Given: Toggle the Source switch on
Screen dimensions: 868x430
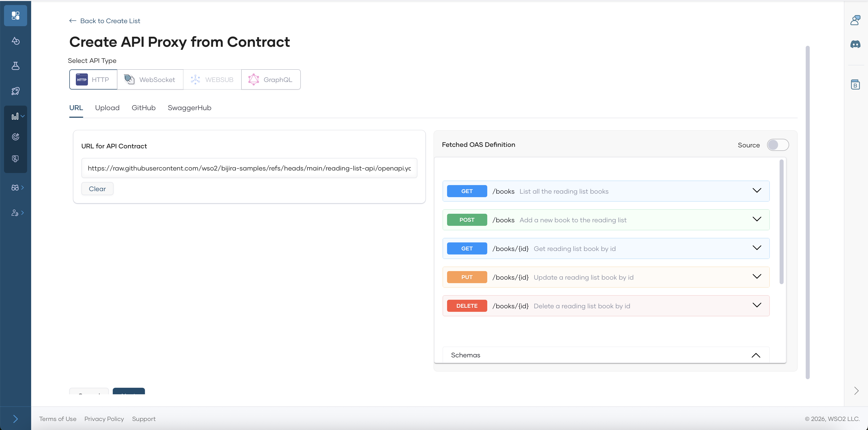Looking at the screenshot, I should [x=777, y=145].
